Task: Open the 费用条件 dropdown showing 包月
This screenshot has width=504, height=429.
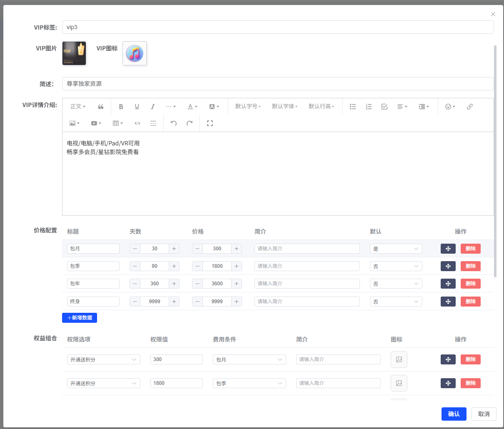Action: pyautogui.click(x=249, y=359)
